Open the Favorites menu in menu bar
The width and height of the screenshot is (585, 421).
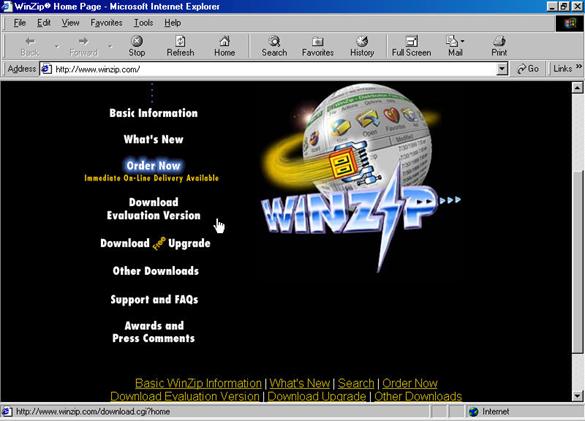click(106, 23)
